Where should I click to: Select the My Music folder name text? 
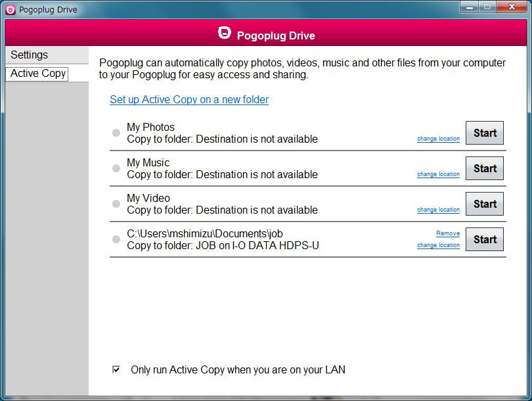148,162
